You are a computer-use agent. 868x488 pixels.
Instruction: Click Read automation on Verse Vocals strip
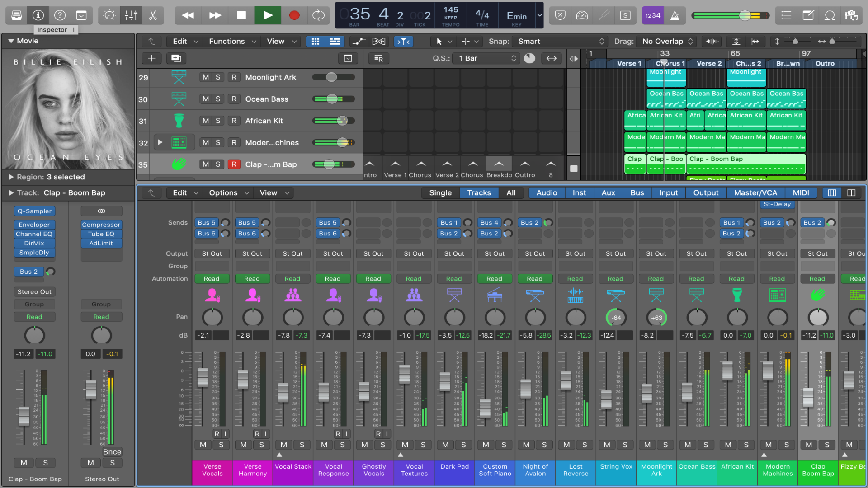(x=212, y=279)
